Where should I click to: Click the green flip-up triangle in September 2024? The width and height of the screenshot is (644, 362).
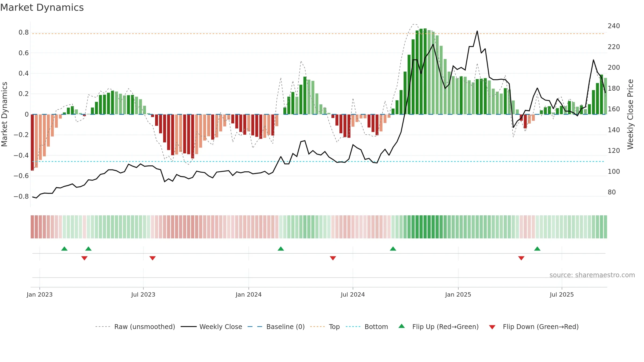point(393,249)
